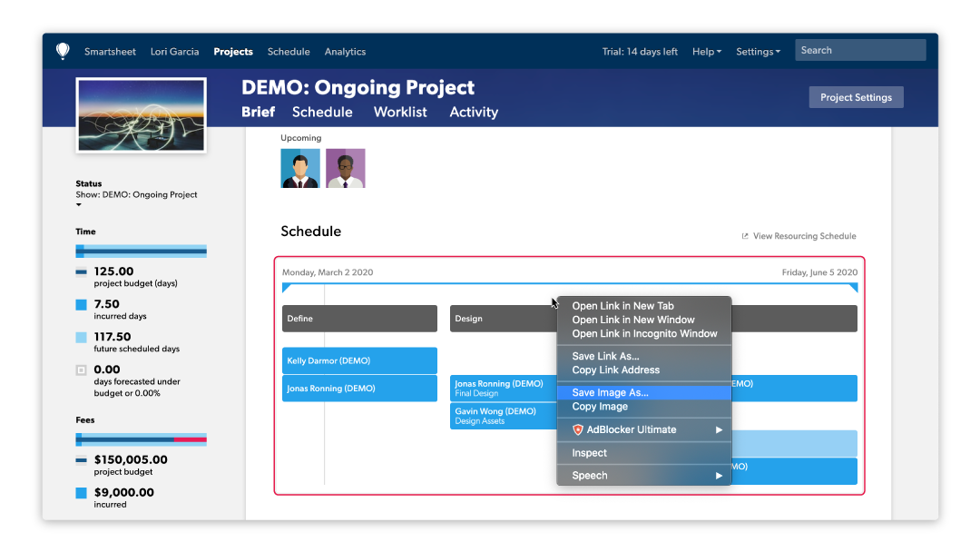Select Jonas Ronning (DEMO) bar under Define
This screenshot has height=552, width=980.
[x=359, y=389]
